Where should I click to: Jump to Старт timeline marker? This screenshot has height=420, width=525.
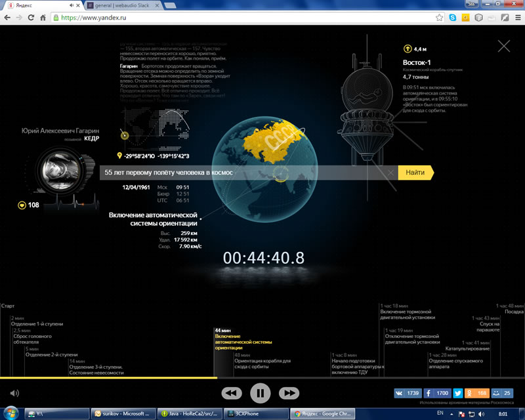coord(8,306)
